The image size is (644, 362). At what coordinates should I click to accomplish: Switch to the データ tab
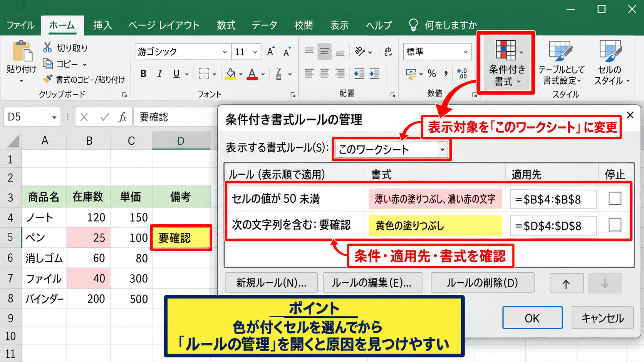264,25
